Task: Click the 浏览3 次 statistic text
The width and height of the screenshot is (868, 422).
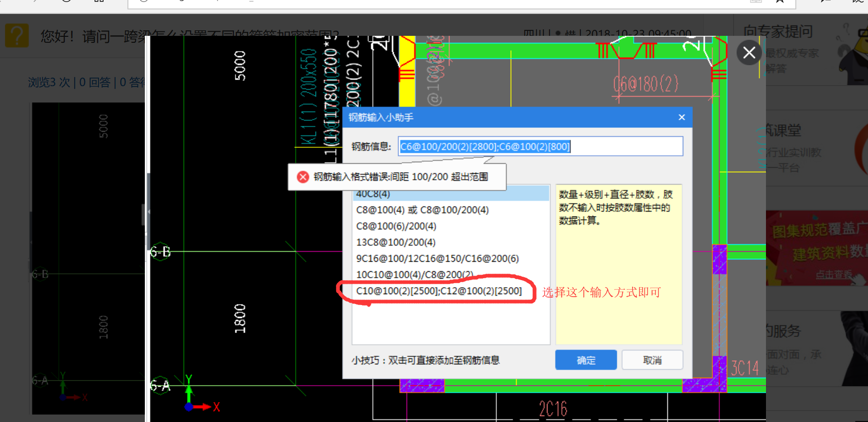Action: point(49,82)
